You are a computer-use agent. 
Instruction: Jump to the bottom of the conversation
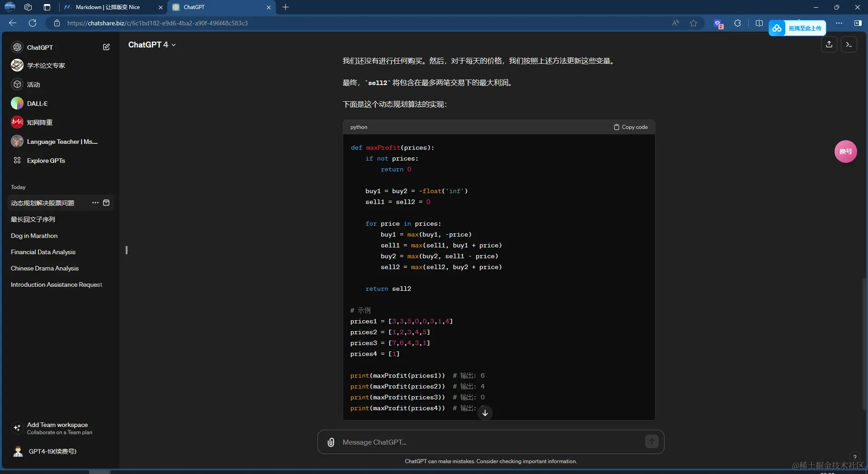[x=485, y=413]
